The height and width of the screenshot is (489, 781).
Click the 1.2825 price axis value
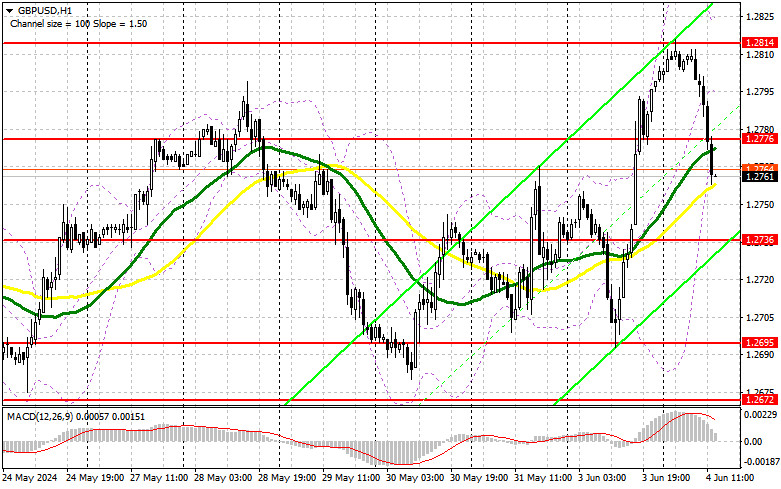click(x=760, y=16)
